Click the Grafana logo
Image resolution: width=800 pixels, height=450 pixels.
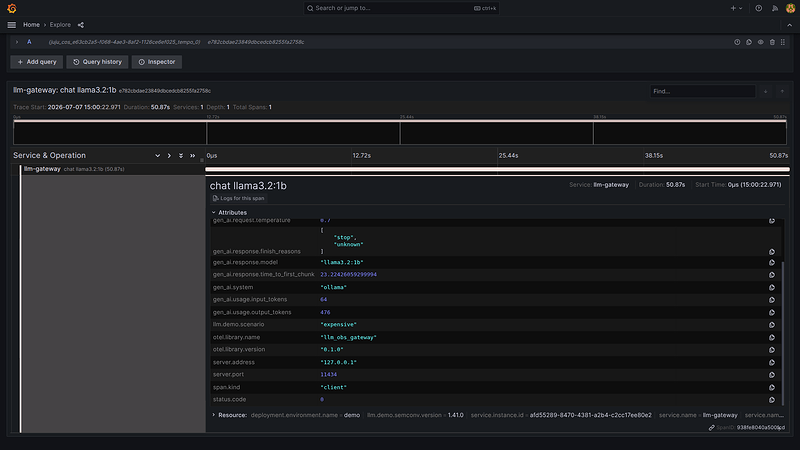(12, 8)
